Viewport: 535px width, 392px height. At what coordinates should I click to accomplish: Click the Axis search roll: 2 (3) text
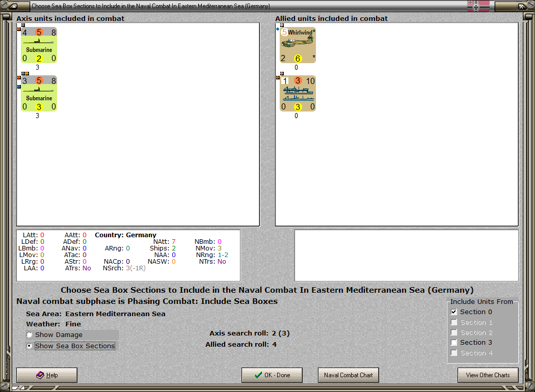250,333
